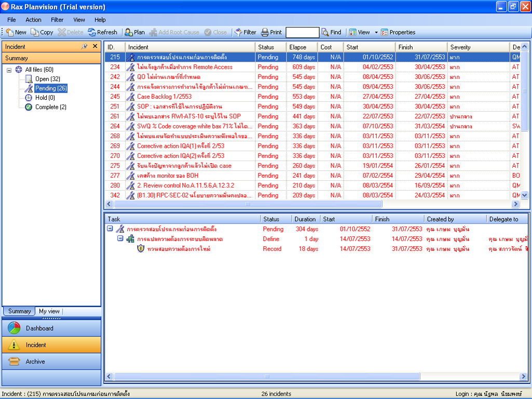Screen dimensions: 532x399
Task: Click the Delete toolbar icon
Action: [62, 32]
